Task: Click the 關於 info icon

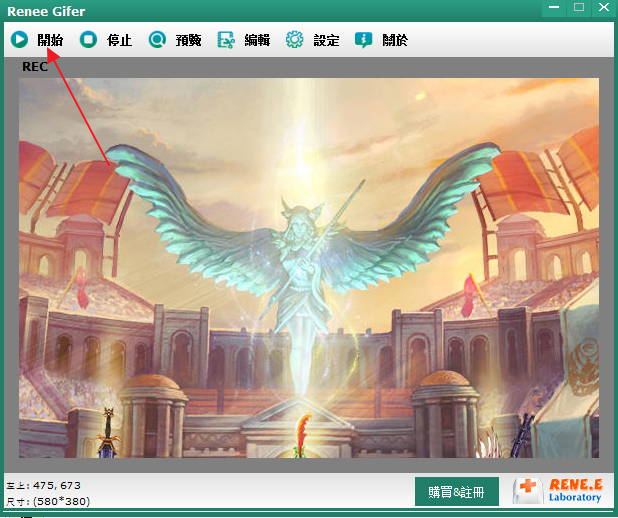Action: click(363, 40)
